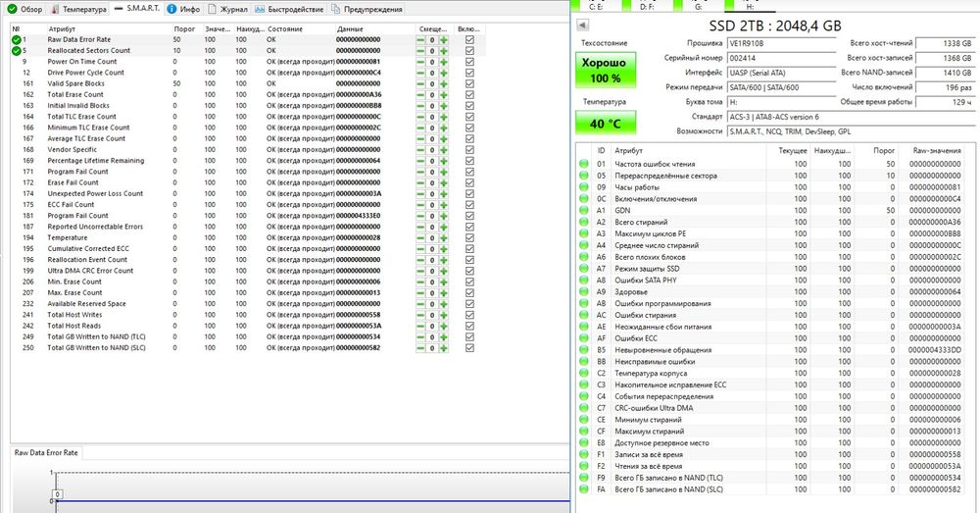Click plus icon for Total GB Written to NAND (SLC)
The image size is (980, 513).
444,348
